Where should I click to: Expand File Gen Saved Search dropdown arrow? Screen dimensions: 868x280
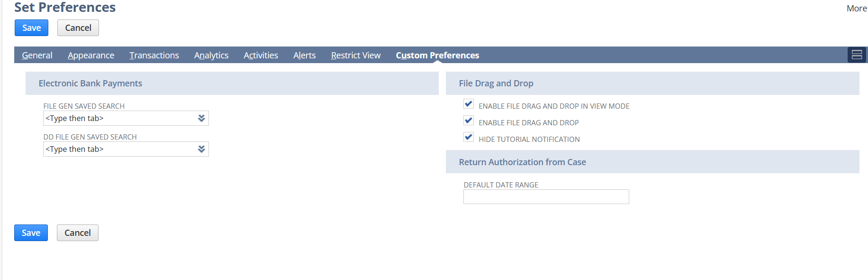tap(201, 118)
